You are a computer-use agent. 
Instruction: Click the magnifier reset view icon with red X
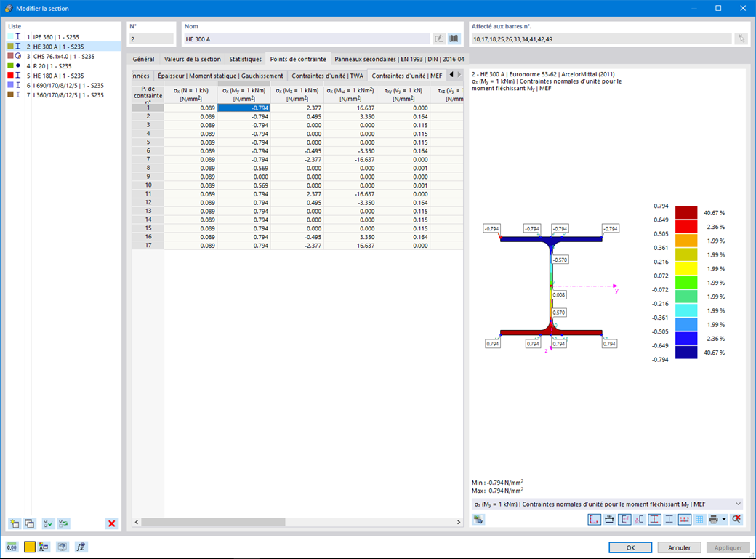pyautogui.click(x=736, y=520)
